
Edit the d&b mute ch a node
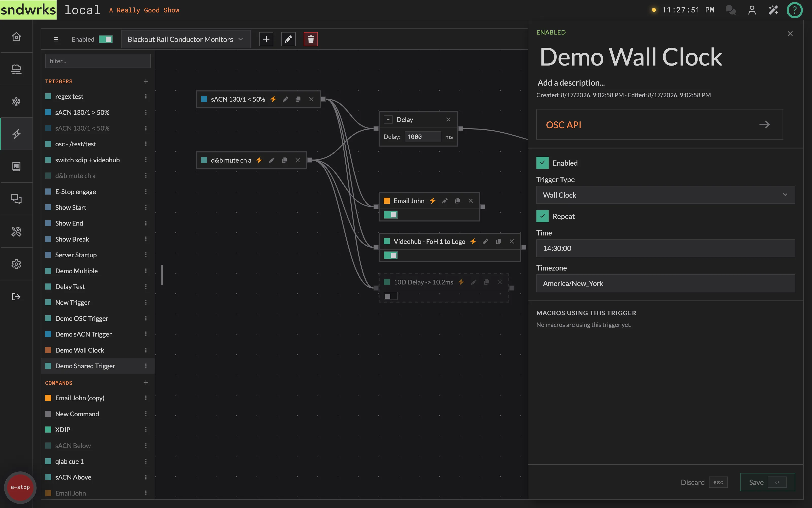pyautogui.click(x=272, y=160)
